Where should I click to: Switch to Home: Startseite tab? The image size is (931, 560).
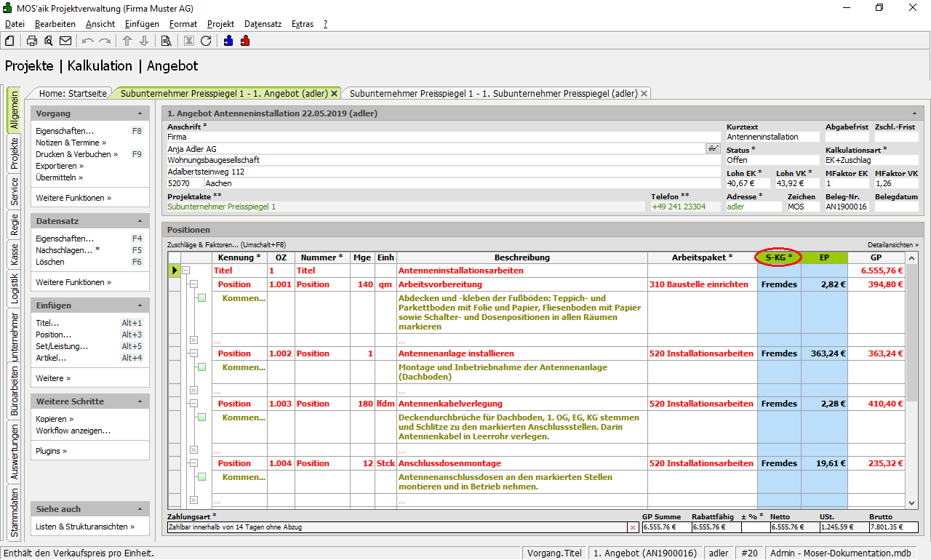pos(73,93)
